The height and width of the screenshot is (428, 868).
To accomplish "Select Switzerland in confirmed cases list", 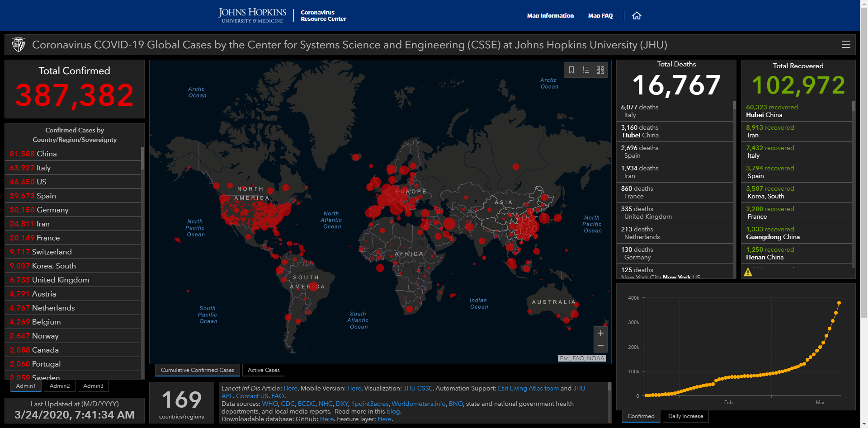I will [x=73, y=252].
